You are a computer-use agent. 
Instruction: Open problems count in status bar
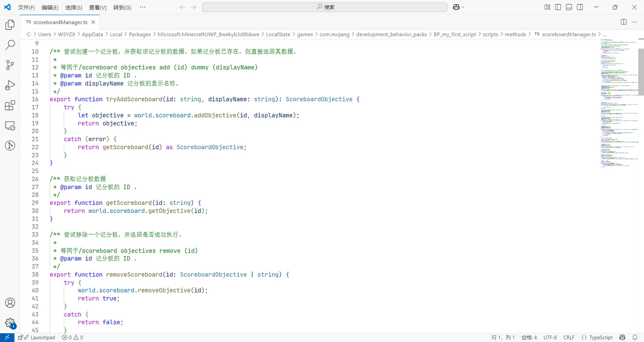point(72,338)
